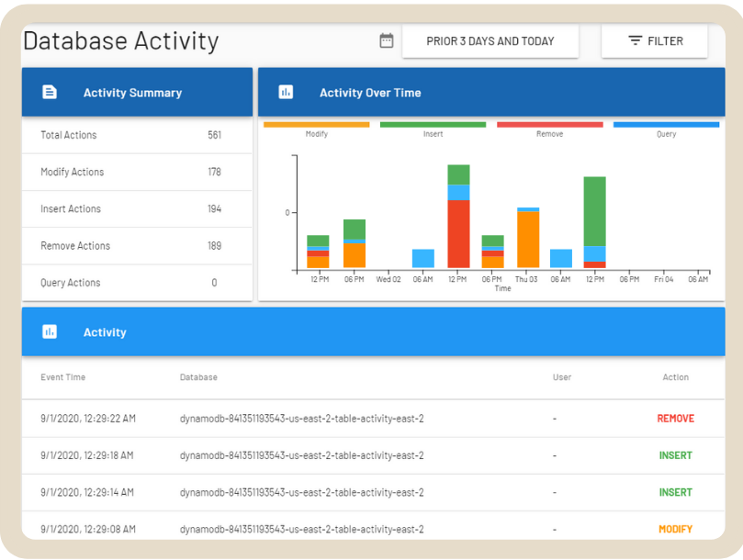
Task: Click the Activity Over Time chart icon
Action: tap(286, 93)
